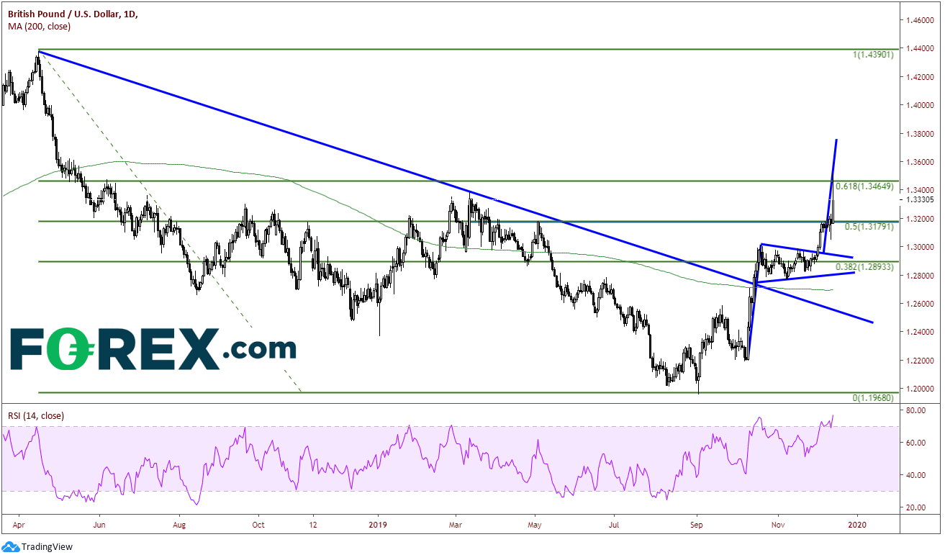This screenshot has width=945, height=560.
Task: Click the Mar date axis label
Action: pos(455,525)
